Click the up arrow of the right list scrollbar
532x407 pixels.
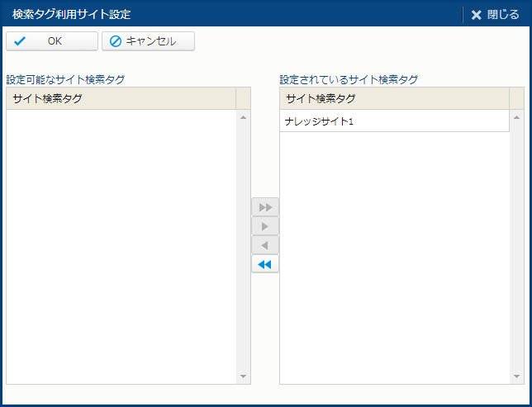(517, 117)
